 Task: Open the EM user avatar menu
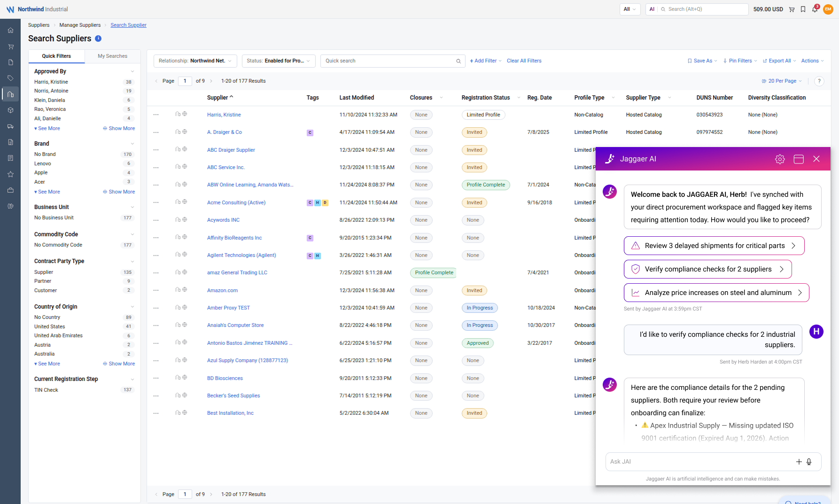828,9
